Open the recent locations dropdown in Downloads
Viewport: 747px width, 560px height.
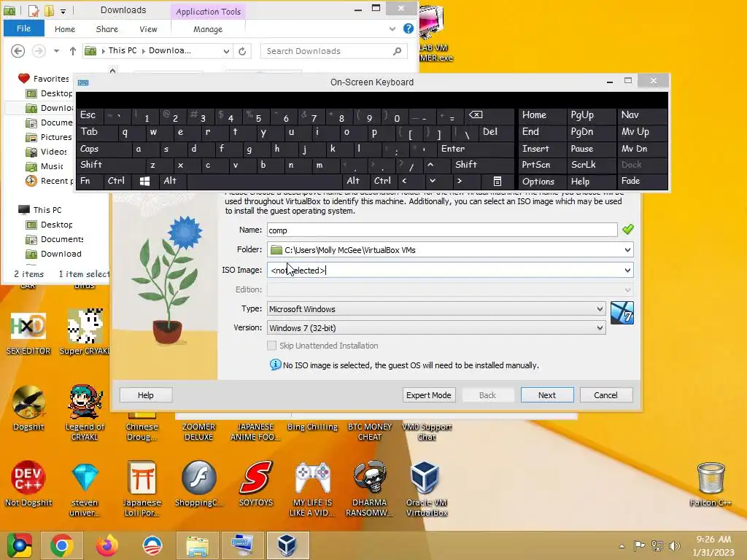click(56, 51)
